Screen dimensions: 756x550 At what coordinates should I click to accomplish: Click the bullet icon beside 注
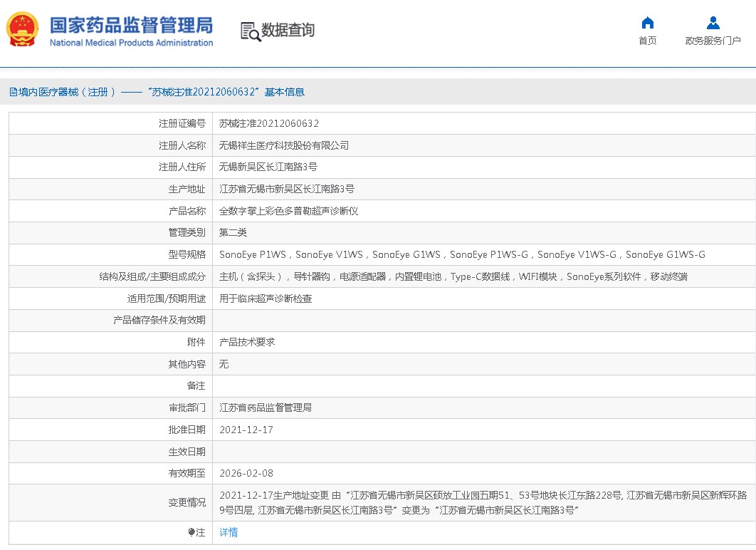pos(191,532)
